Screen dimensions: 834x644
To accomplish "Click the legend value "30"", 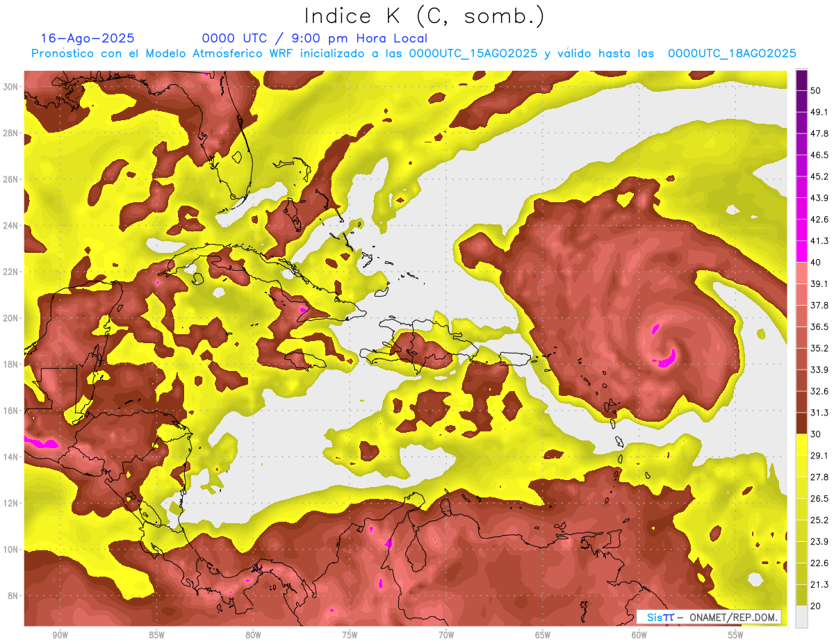I will 817,434.
